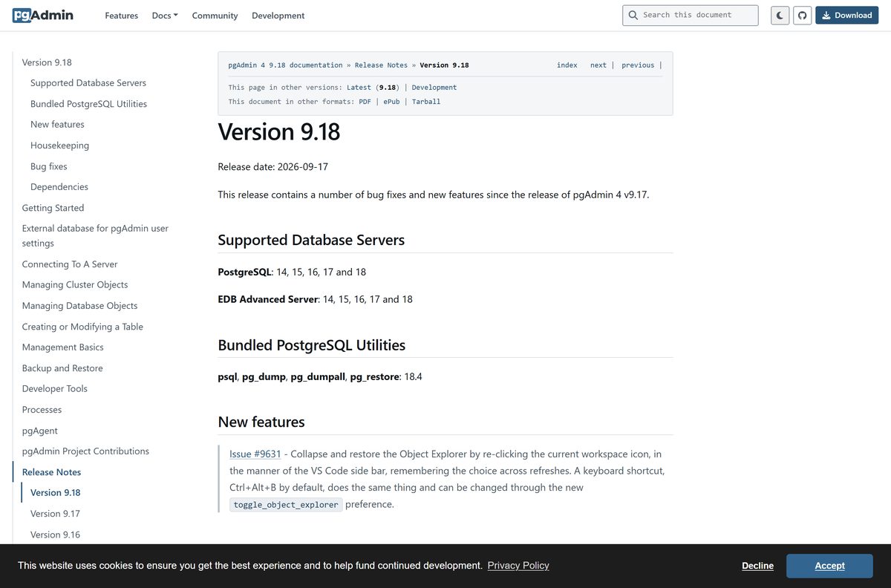Open Version 9.17 release notes
This screenshot has width=891, height=588.
point(55,514)
